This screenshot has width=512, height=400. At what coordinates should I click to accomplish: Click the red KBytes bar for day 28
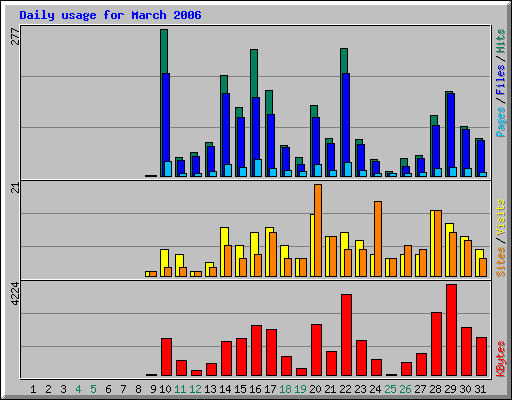pyautogui.click(x=436, y=344)
